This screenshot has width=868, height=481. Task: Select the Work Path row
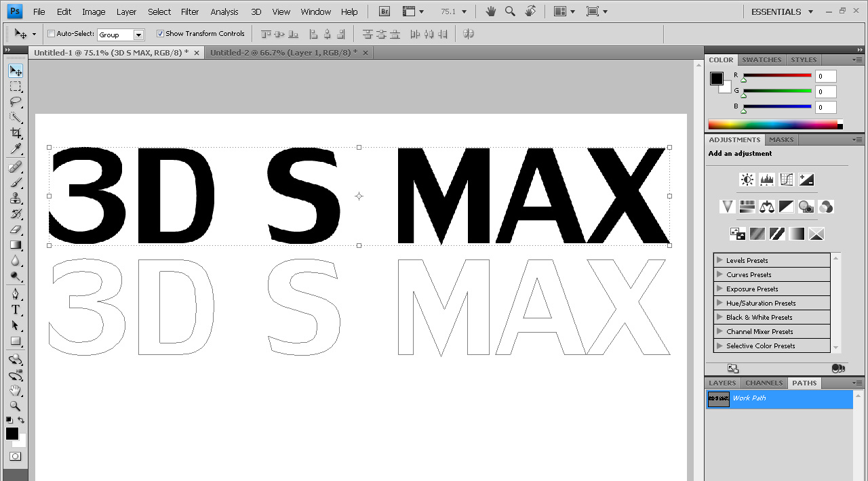coord(778,399)
